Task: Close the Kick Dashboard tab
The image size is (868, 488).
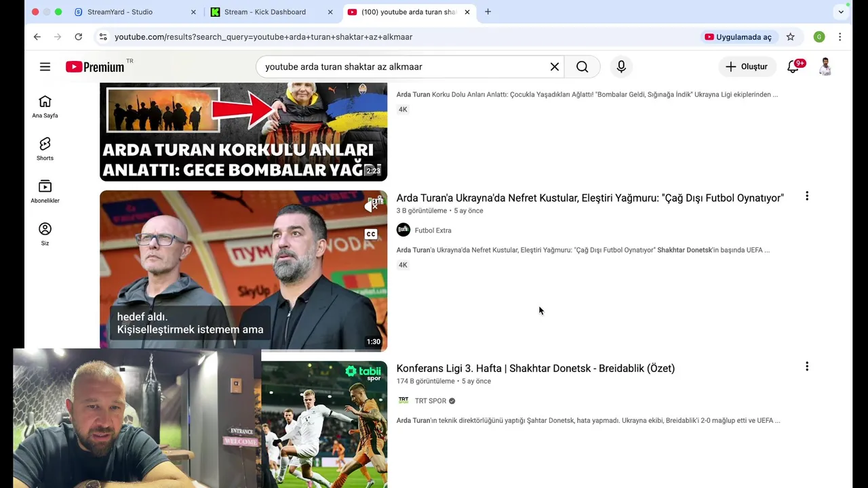Action: (x=330, y=12)
